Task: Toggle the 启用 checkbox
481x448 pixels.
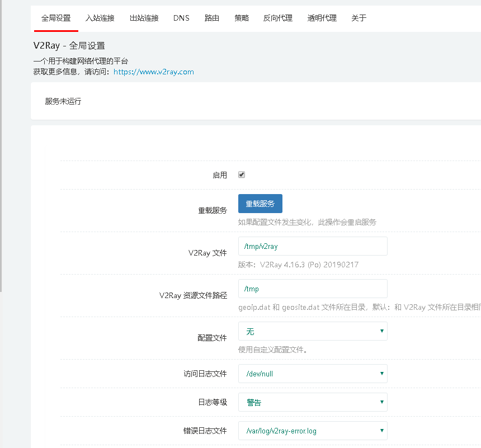Action: 241,175
